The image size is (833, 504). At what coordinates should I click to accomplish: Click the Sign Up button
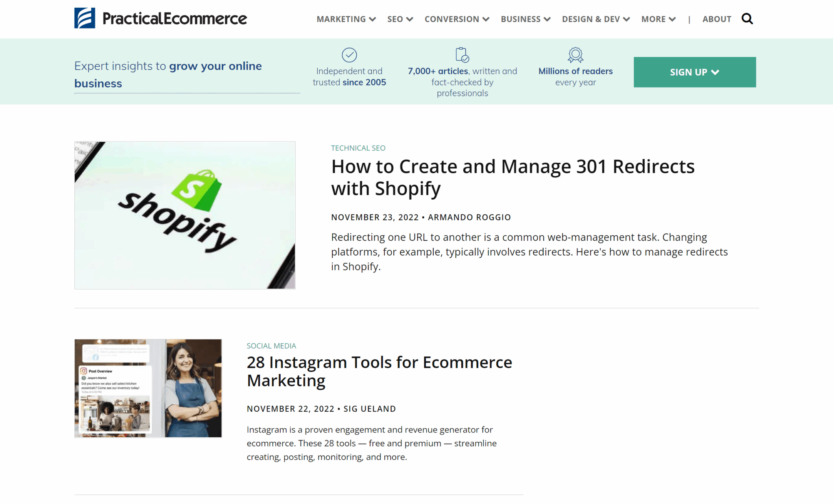pos(695,72)
